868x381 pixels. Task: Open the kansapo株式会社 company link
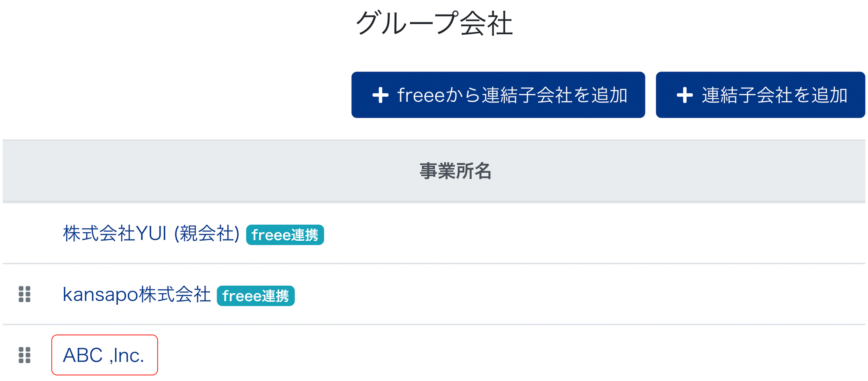(136, 295)
